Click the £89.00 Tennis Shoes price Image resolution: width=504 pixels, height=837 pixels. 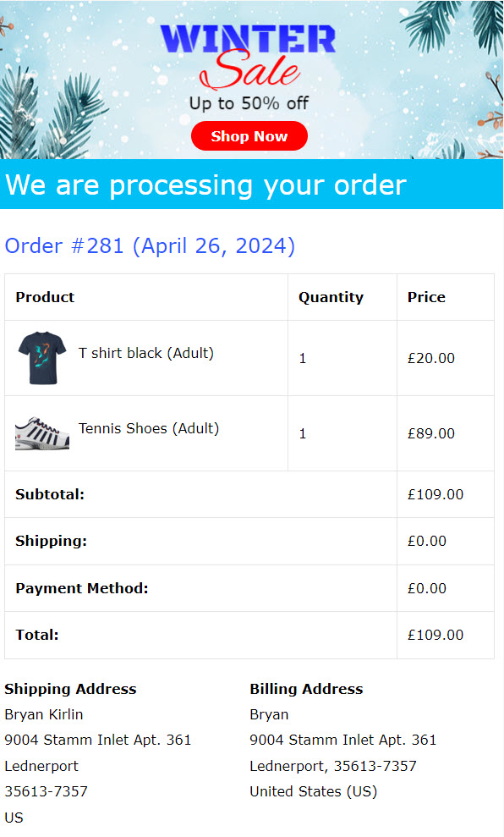[431, 433]
